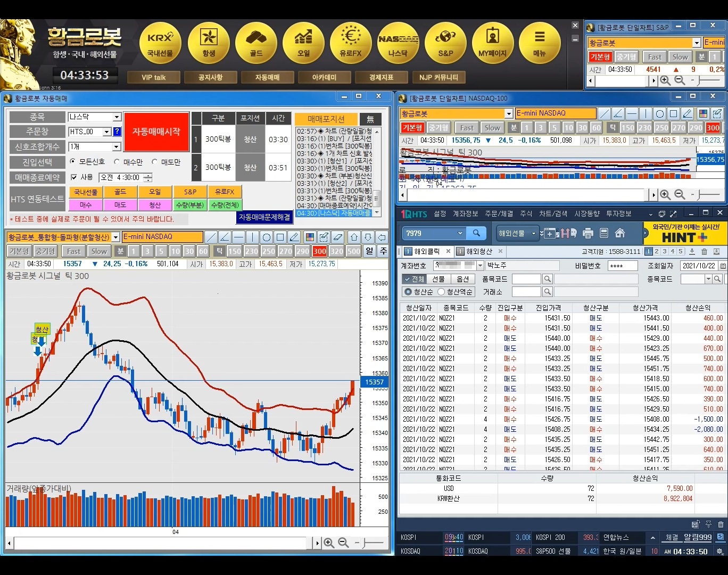Open 신호조합개수 dropdown showing 1개

pyautogui.click(x=117, y=146)
